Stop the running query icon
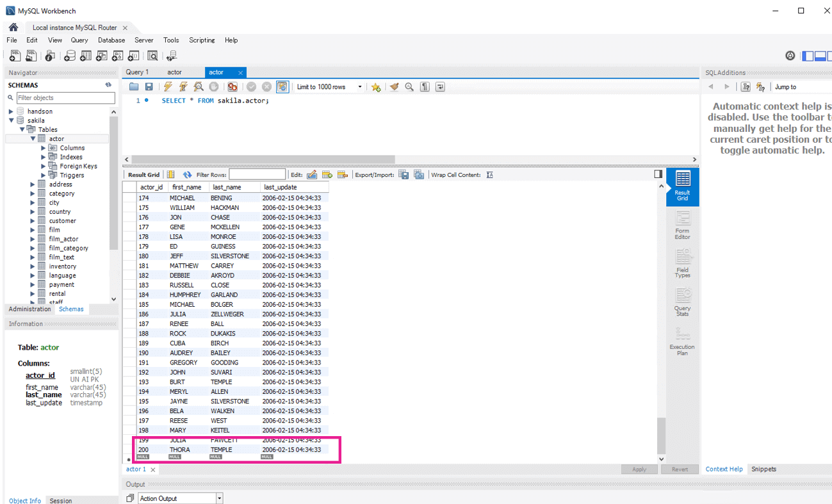Image resolution: width=832 pixels, height=504 pixels. [214, 87]
